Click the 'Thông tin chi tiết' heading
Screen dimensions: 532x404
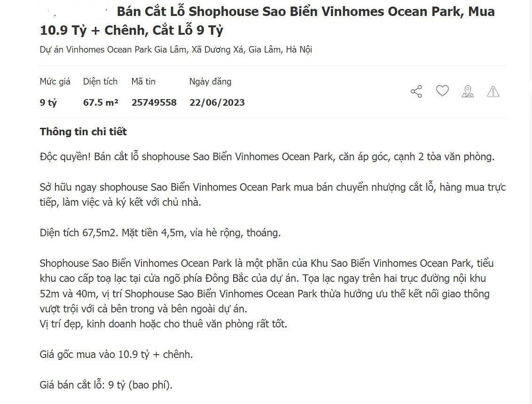(x=83, y=132)
